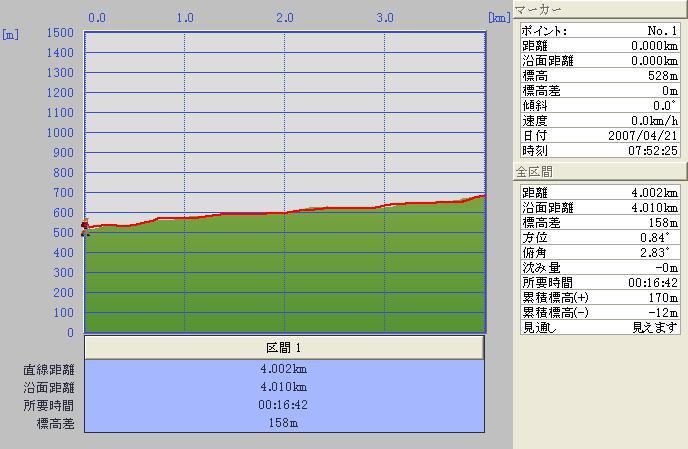This screenshot has height=449, width=688.
Task: Select the マーカー panel header
Action: 600,11
